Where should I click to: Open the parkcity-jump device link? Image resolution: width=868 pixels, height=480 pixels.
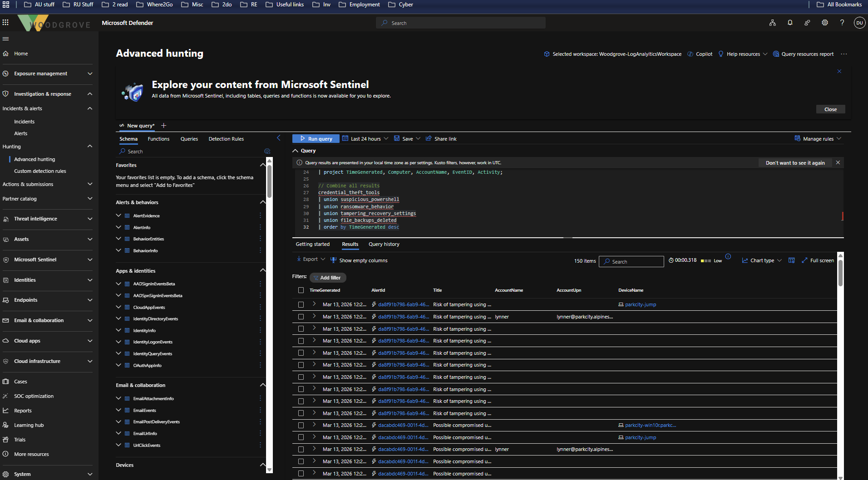tap(640, 305)
